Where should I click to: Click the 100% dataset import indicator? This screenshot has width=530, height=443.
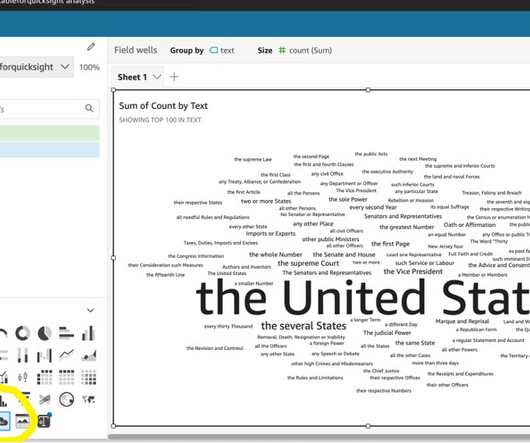coord(89,67)
